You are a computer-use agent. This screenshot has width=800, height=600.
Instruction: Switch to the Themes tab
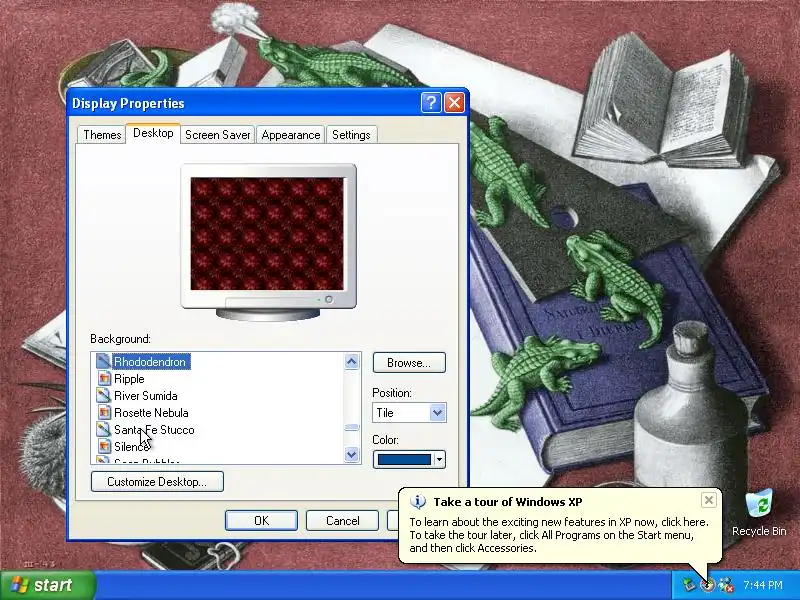click(x=102, y=135)
